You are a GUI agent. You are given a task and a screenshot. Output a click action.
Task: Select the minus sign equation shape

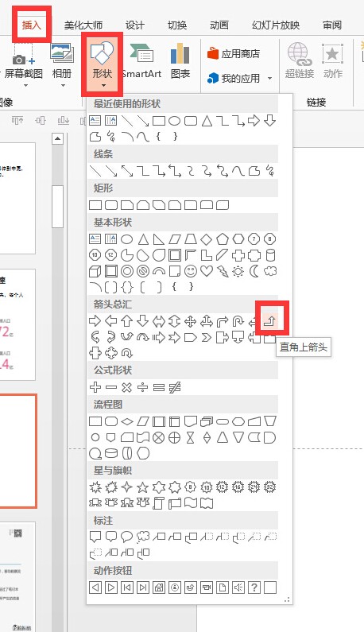point(110,387)
